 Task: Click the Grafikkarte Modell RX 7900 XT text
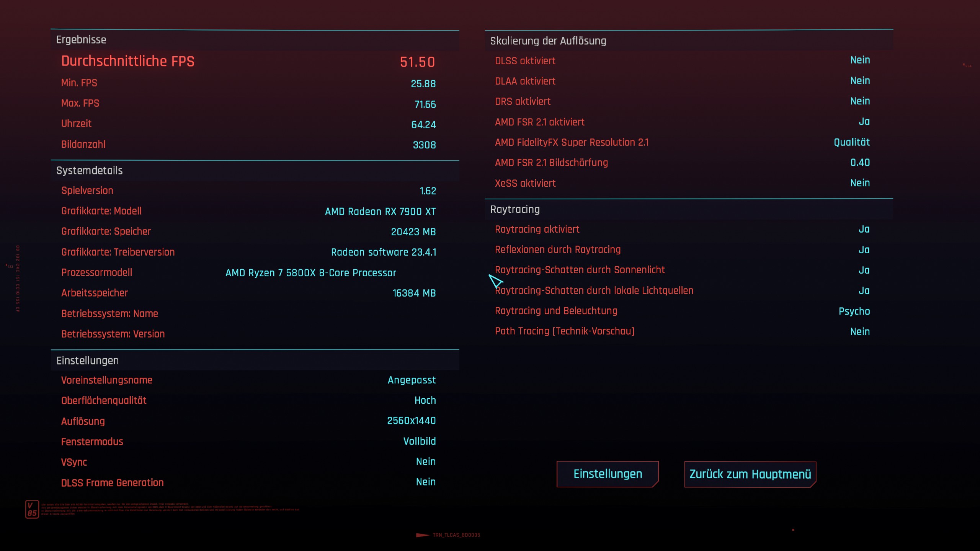tap(380, 212)
